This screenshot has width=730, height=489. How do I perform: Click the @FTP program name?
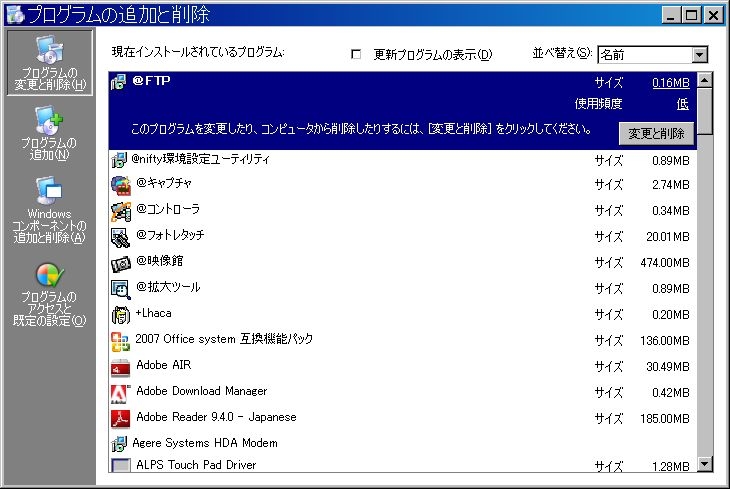[x=151, y=81]
